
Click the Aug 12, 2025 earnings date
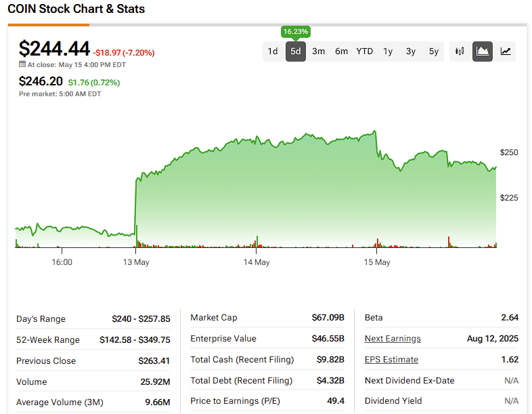pyautogui.click(x=493, y=339)
